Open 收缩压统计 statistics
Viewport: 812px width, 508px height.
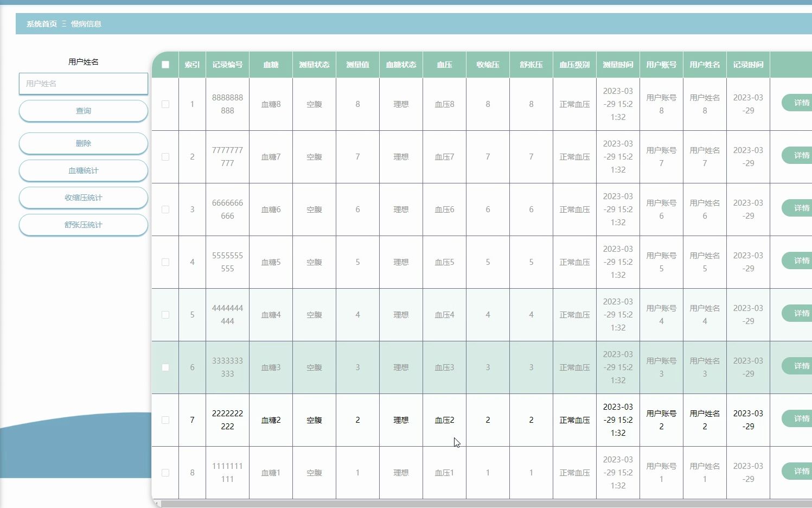click(x=84, y=198)
